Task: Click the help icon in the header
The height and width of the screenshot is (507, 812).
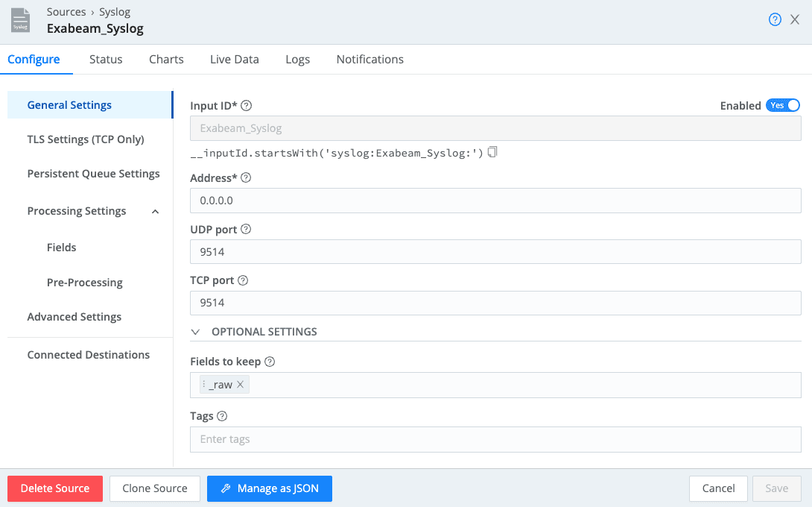Action: 775,19
